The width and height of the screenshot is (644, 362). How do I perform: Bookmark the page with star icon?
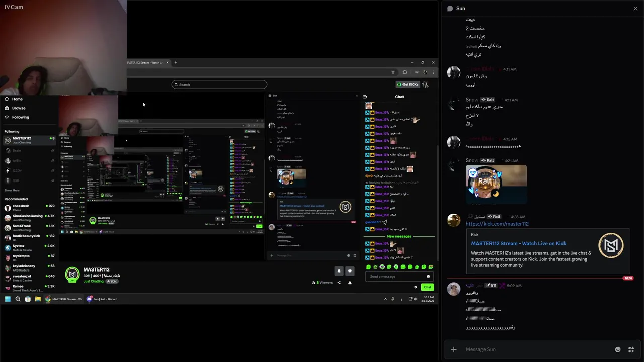pos(393,72)
